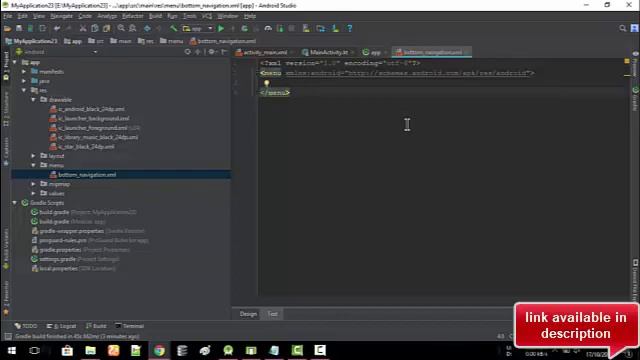640x360 pixels.
Task: Click the Windows Start button
Action: (11, 351)
